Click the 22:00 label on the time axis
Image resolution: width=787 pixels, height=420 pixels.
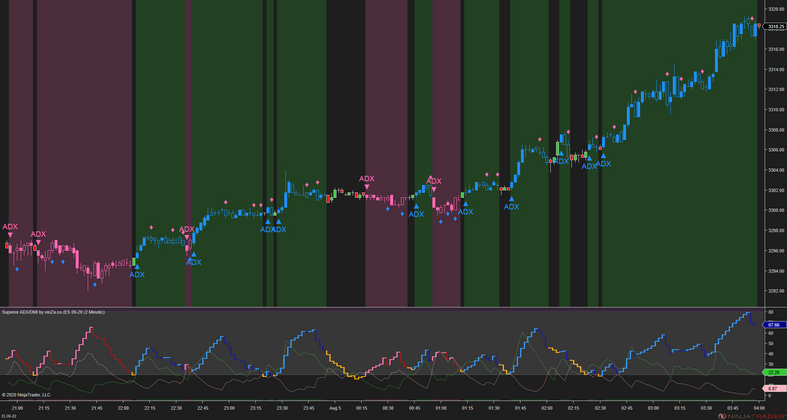pos(123,408)
